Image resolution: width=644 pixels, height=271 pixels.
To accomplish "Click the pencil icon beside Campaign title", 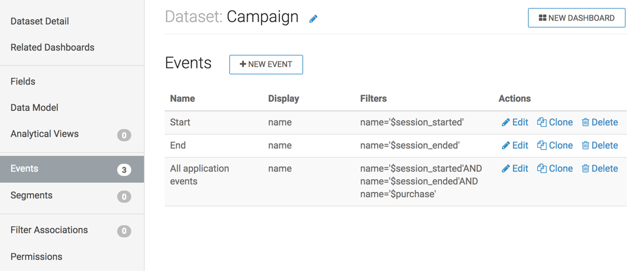I will coord(313,19).
